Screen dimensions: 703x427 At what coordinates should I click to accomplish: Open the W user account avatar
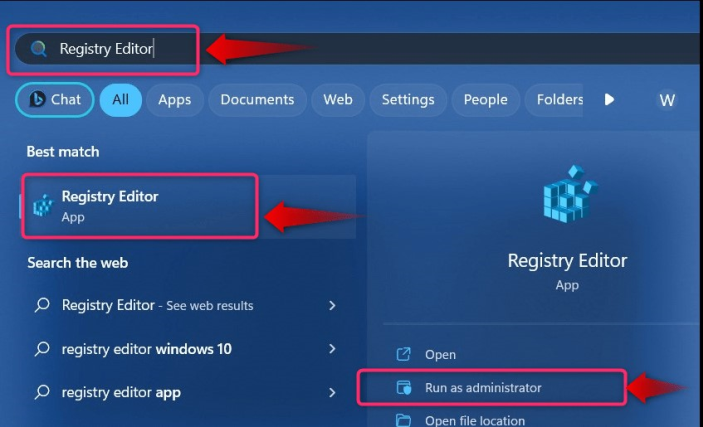tap(667, 100)
